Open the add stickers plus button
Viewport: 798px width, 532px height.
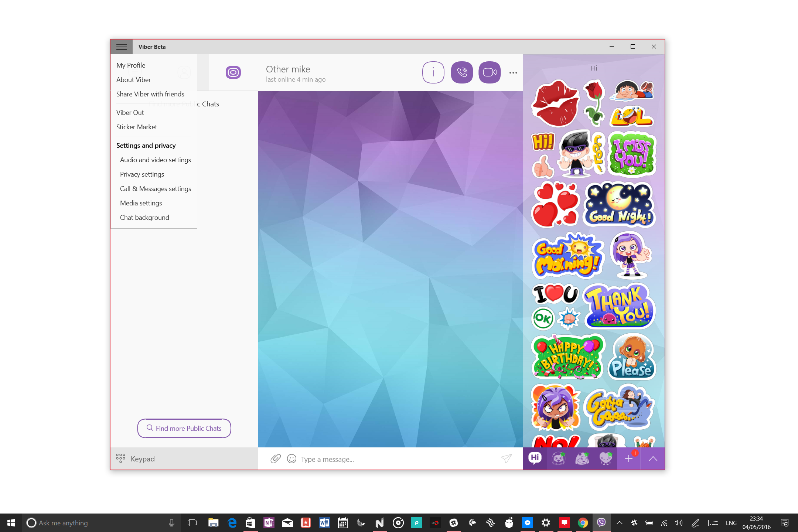tap(629, 458)
